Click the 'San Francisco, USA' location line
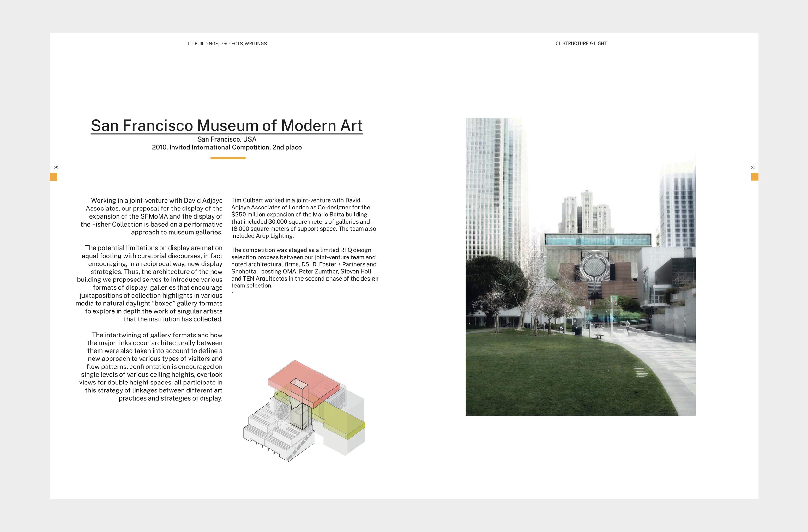This screenshot has height=532, width=808. tap(226, 139)
